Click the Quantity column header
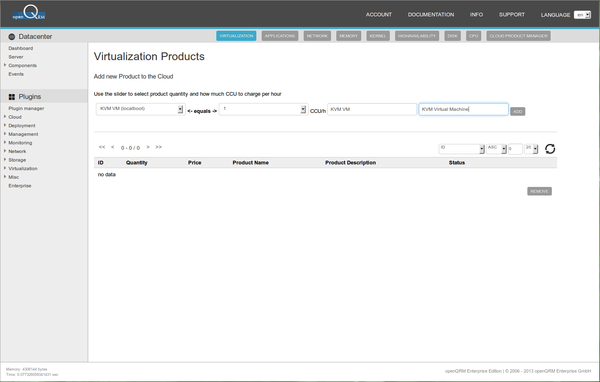The image size is (600, 382). 137,163
